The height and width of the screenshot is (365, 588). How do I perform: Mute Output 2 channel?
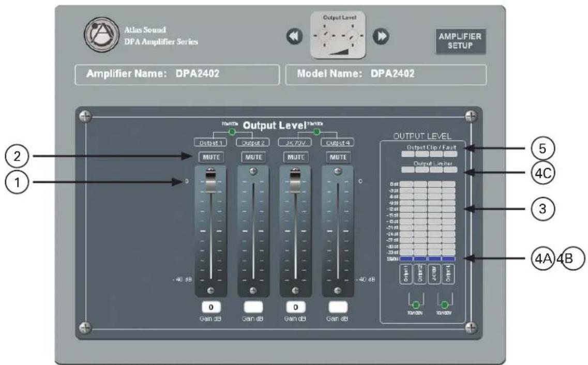[x=253, y=157]
